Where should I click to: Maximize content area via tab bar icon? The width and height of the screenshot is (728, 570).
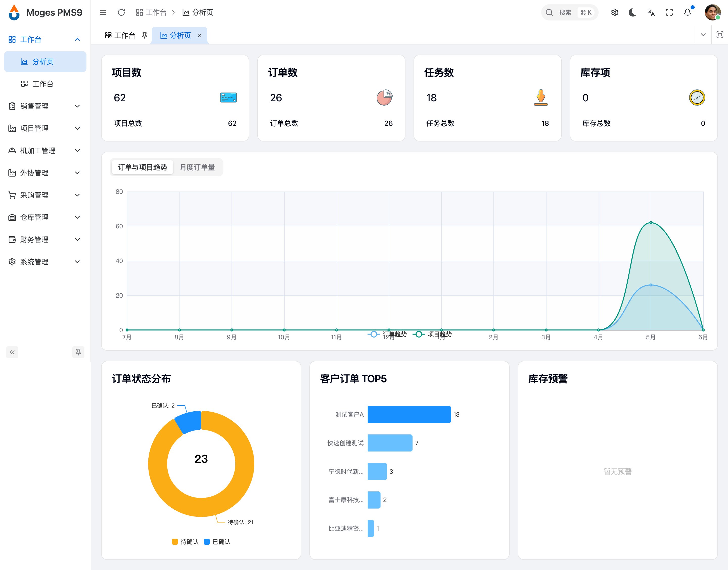coord(720,35)
